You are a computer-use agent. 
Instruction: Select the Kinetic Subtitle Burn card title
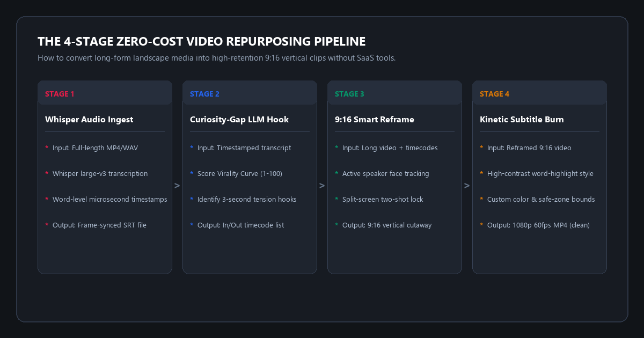point(522,120)
